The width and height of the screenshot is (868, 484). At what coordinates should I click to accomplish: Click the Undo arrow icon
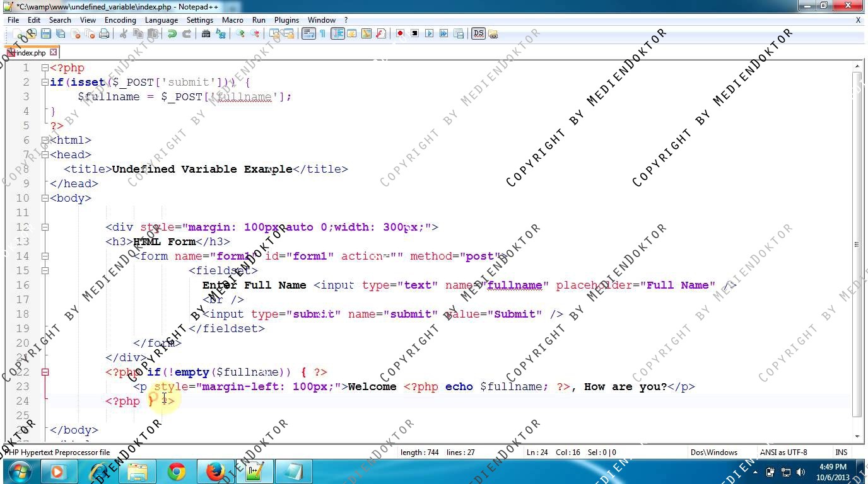point(172,34)
